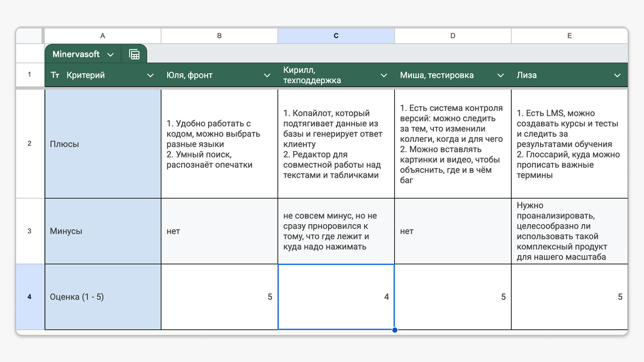Click the selected rating 4 cell

click(336, 297)
